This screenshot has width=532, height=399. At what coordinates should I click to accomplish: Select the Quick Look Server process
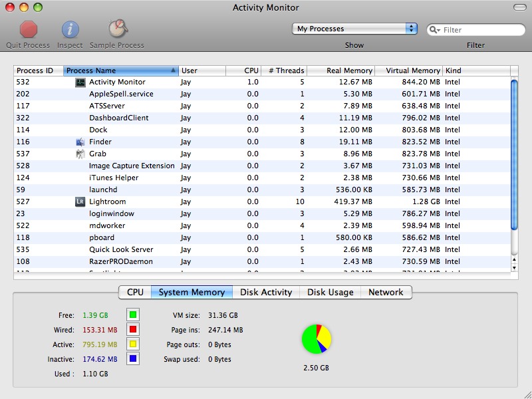[x=262, y=250]
